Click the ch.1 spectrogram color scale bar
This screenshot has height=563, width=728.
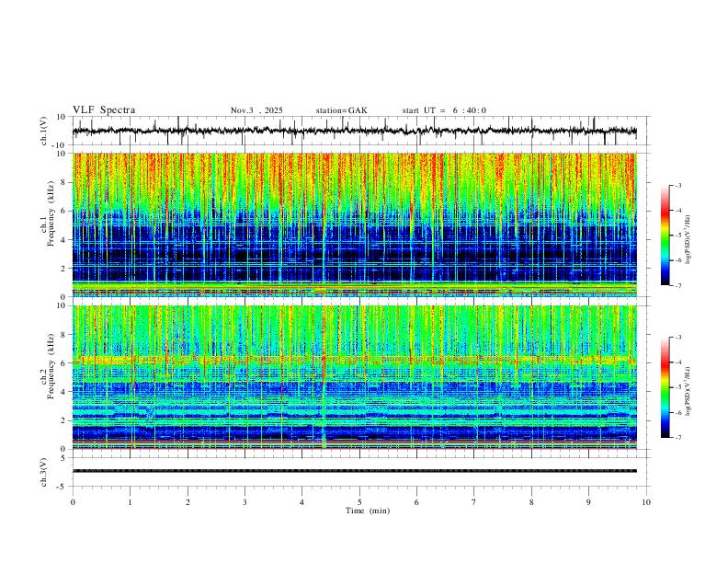tap(665, 236)
